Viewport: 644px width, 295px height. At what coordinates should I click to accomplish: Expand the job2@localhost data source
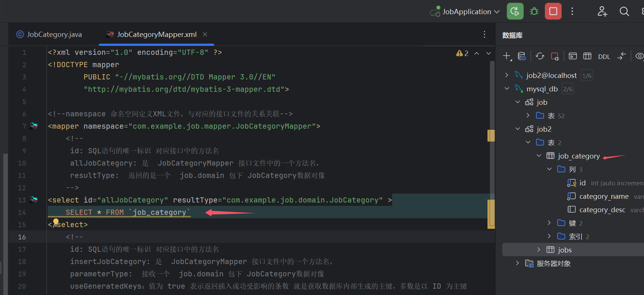(x=506, y=75)
